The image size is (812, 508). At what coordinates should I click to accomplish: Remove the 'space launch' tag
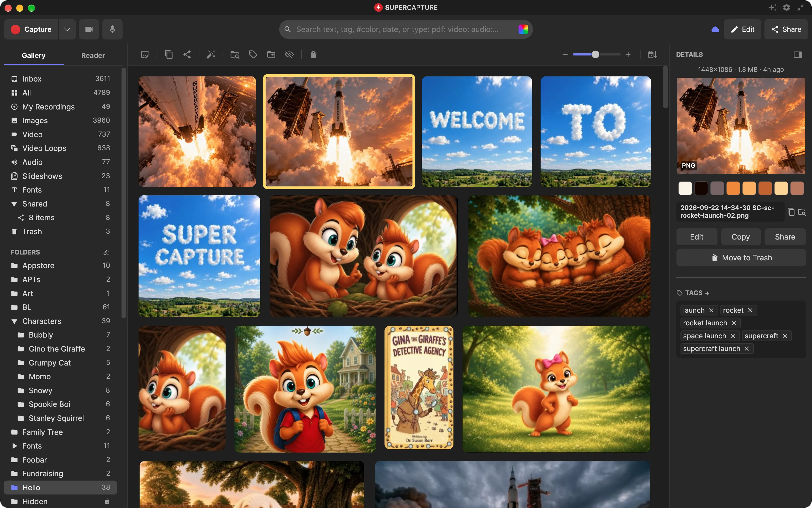[x=733, y=336]
